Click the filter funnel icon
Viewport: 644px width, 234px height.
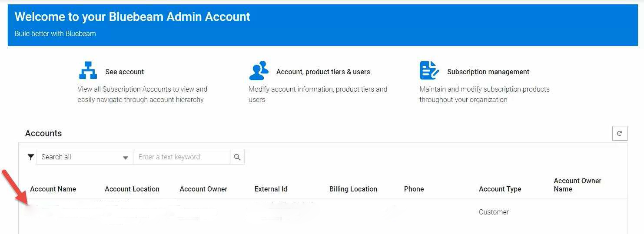[x=30, y=157]
